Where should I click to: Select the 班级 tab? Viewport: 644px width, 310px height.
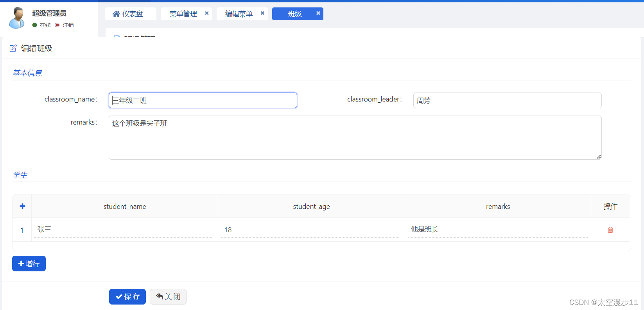pyautogui.click(x=294, y=14)
